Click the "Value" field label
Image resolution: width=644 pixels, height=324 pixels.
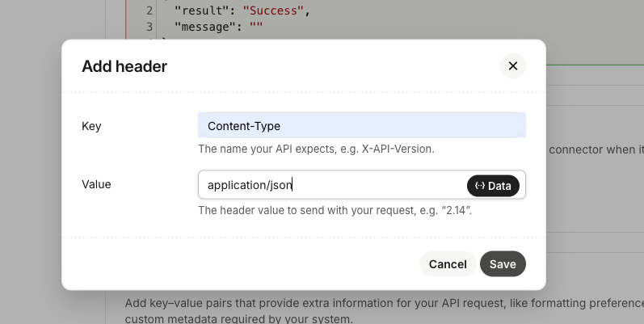coord(96,184)
